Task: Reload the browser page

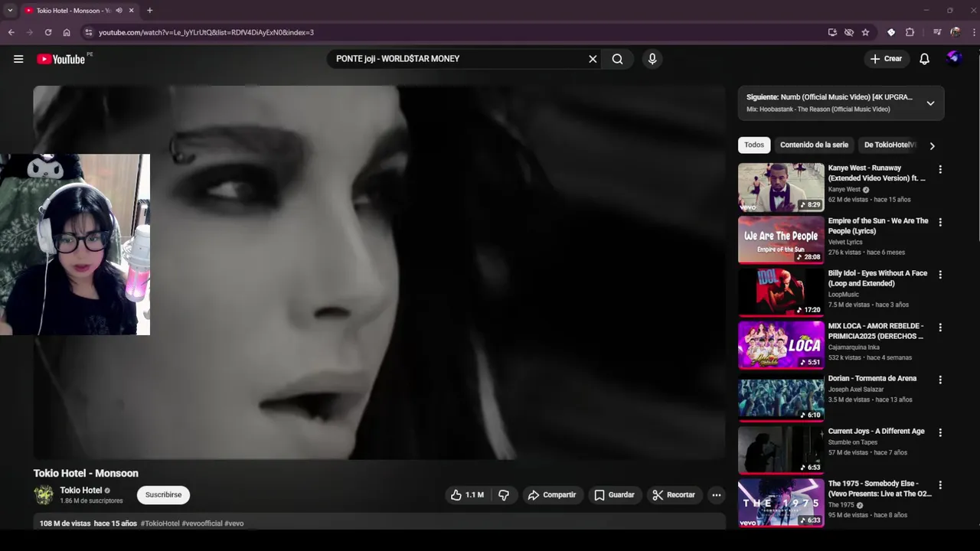Action: pos(48,32)
